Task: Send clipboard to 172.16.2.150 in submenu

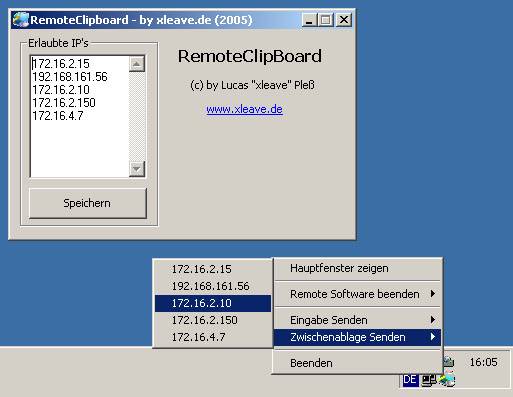Action: (213, 320)
